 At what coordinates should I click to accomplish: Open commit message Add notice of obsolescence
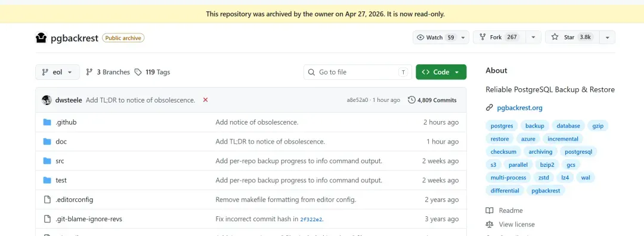coord(257,122)
